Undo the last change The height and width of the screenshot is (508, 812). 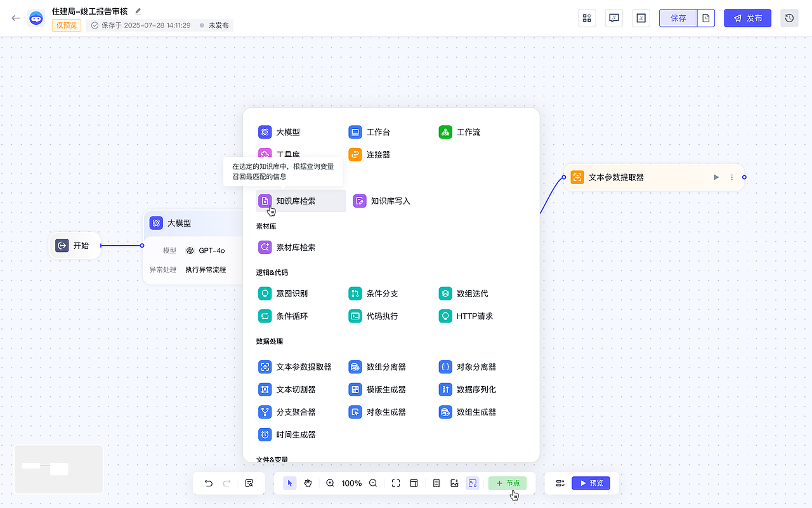(x=208, y=483)
